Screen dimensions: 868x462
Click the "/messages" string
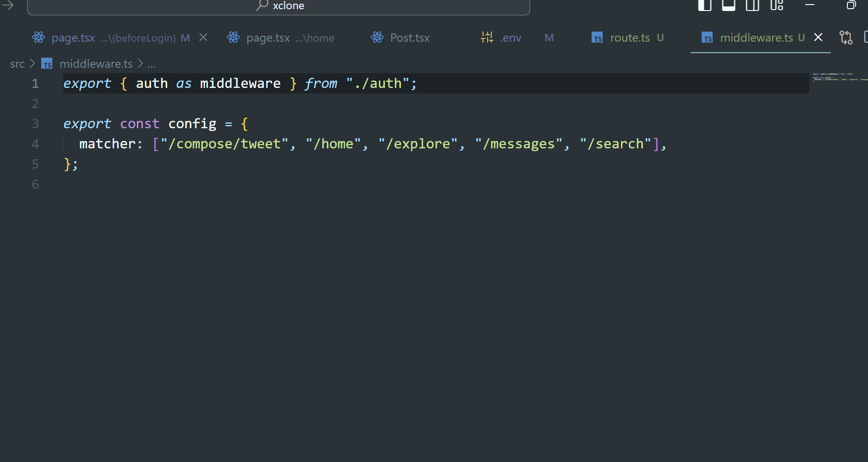click(x=519, y=144)
